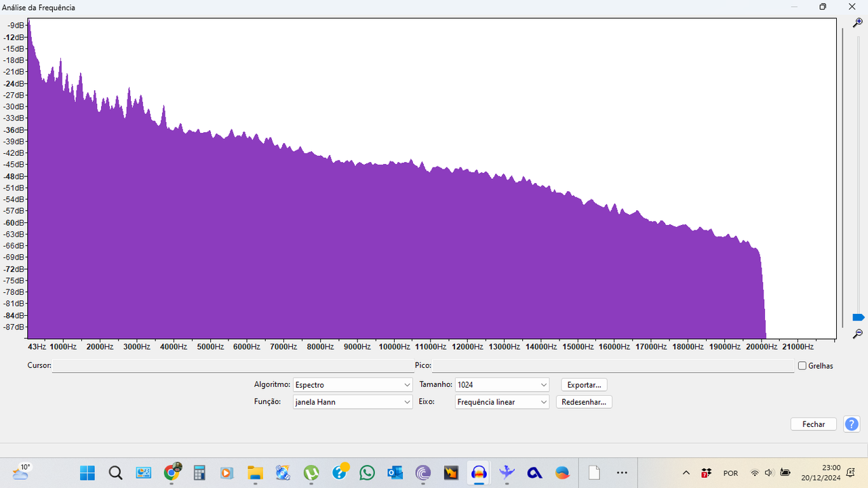Show hidden system tray icons chevron
The height and width of the screenshot is (488, 868).
pos(686,472)
